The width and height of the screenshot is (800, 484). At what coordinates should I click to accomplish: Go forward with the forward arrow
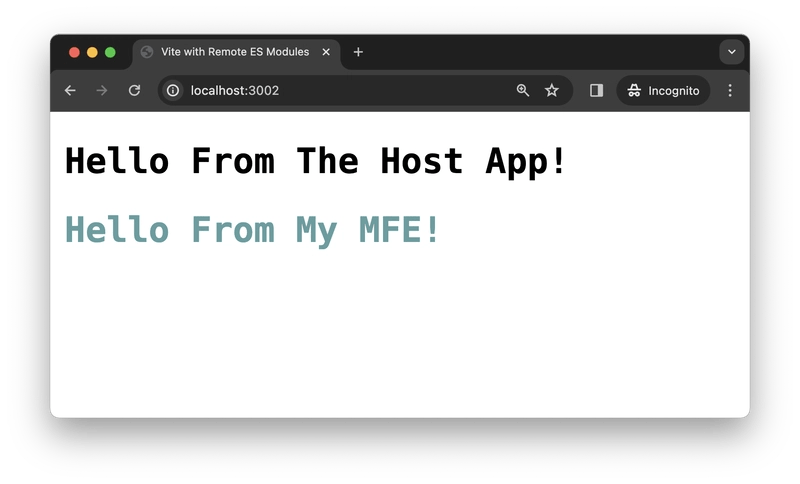coord(102,91)
